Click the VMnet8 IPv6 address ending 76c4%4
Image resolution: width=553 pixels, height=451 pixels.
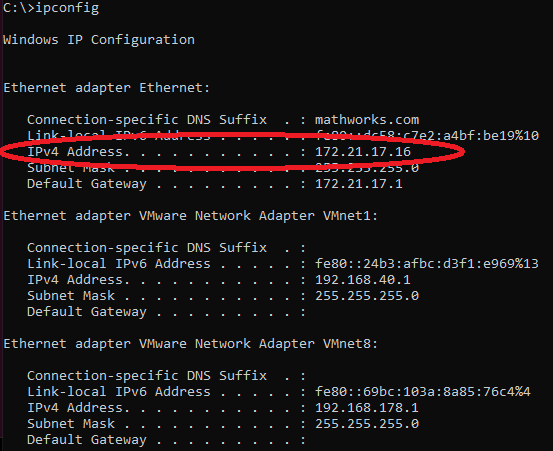point(423,391)
